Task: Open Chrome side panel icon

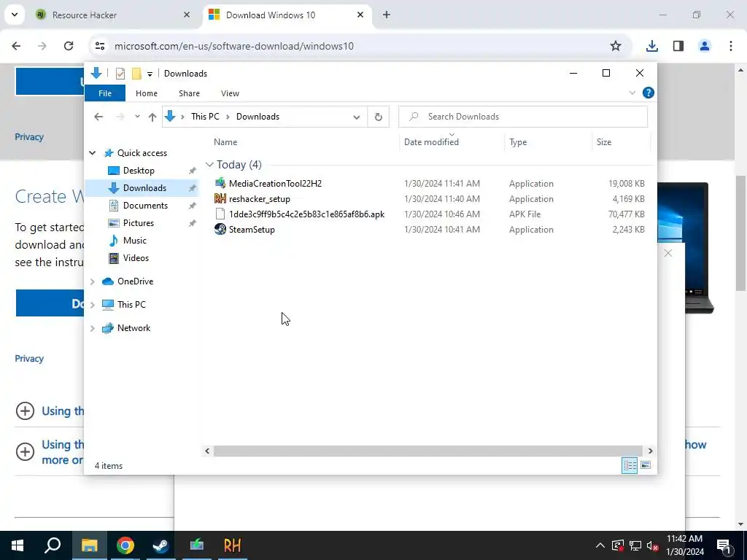Action: pos(678,46)
